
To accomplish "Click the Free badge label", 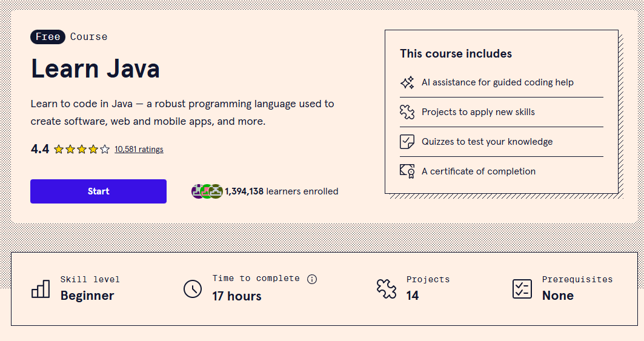I will pyautogui.click(x=48, y=37).
